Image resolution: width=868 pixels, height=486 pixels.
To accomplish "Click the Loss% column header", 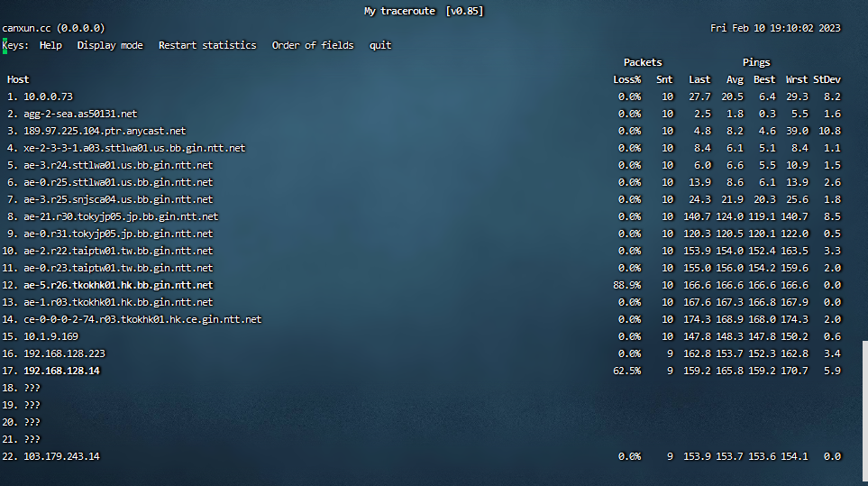I will point(626,79).
